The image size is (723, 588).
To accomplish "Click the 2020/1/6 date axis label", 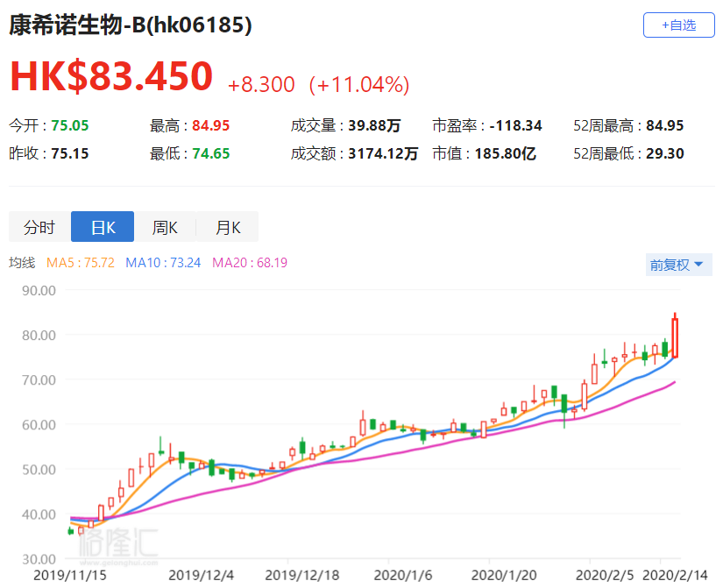I will [x=403, y=576].
